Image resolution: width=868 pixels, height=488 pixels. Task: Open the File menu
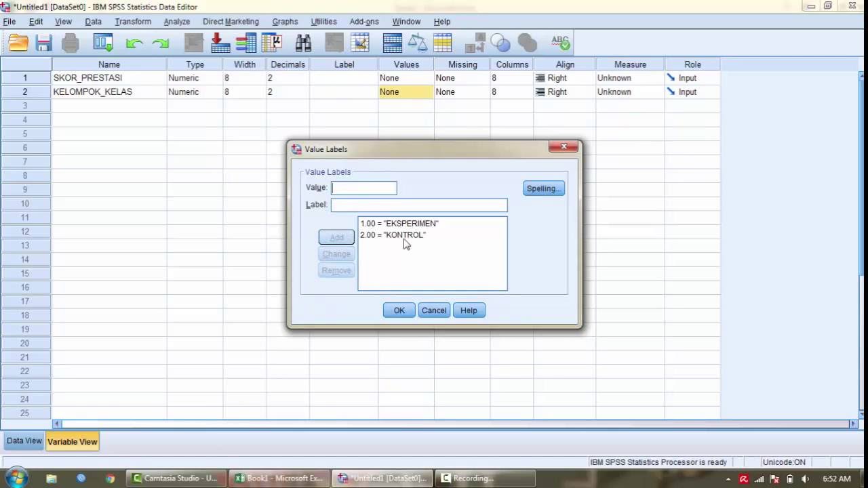(9, 22)
